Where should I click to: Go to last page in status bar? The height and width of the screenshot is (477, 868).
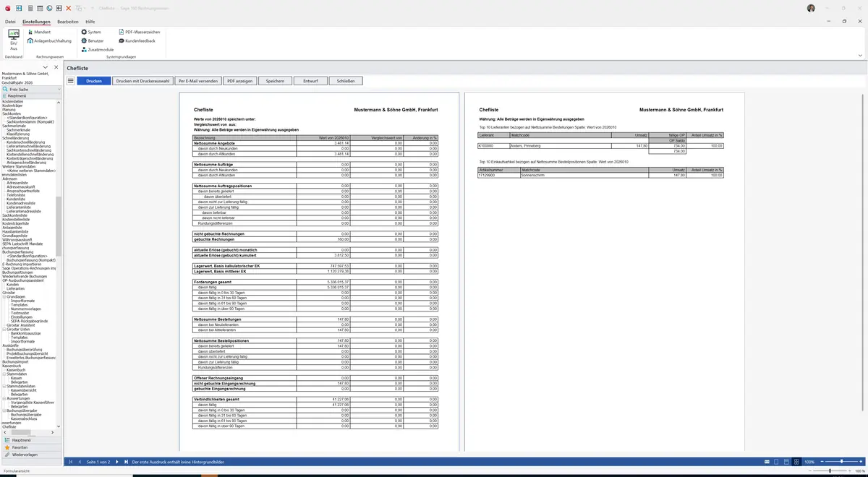[126, 461]
